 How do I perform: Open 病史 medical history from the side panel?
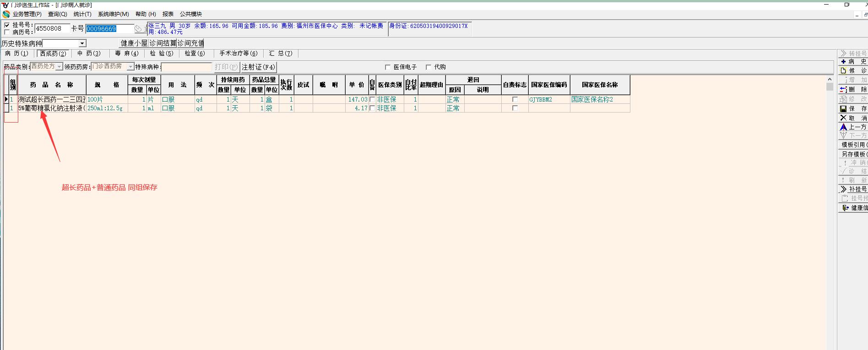pos(853,61)
